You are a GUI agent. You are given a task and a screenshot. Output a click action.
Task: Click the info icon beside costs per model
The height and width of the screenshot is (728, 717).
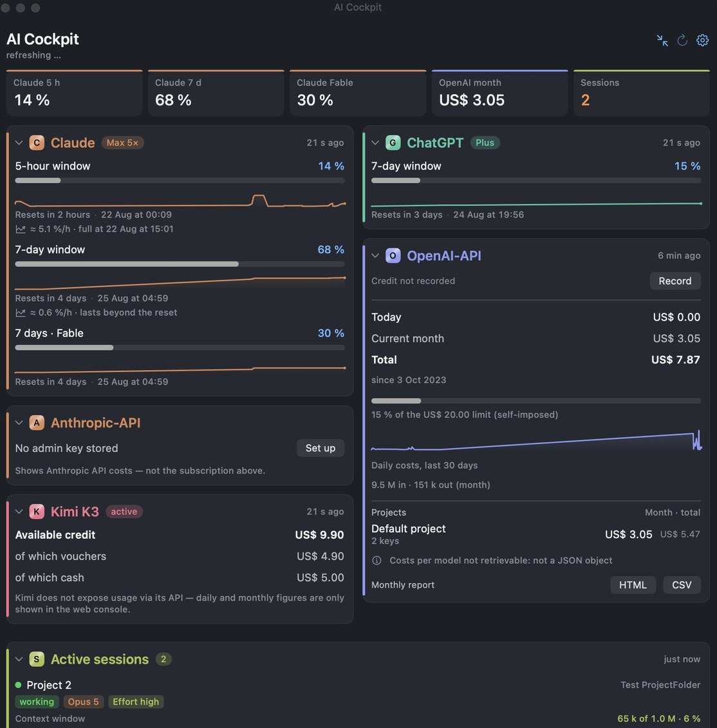point(377,561)
